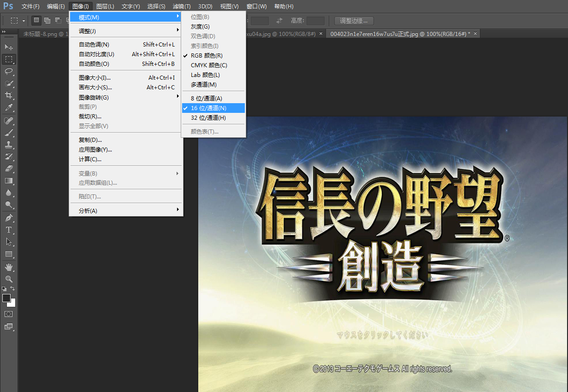Open the 视图(V) menu
Viewport: 568px width, 392px height.
pyautogui.click(x=230, y=6)
